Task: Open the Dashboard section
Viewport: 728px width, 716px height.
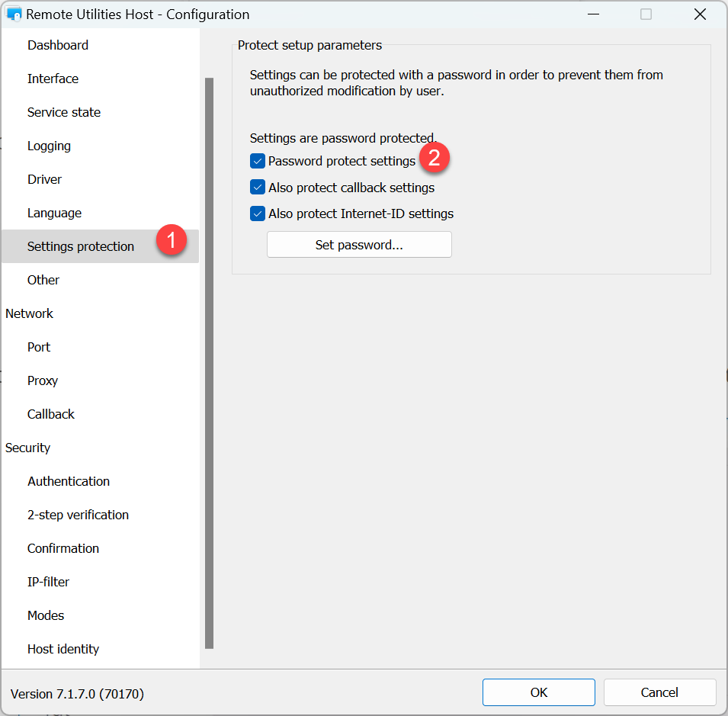Action: pos(58,45)
